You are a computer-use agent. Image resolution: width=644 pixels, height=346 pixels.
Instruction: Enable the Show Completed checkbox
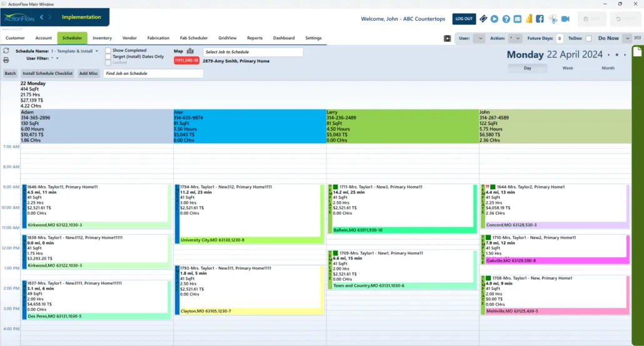(108, 51)
